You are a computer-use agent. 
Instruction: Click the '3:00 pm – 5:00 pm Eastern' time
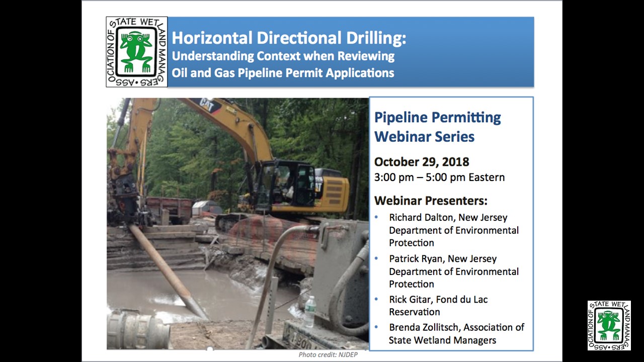(439, 177)
